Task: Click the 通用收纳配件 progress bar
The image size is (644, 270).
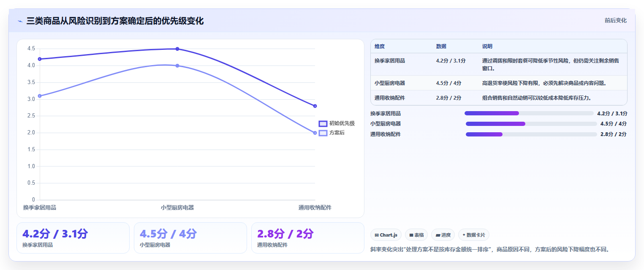Action: 531,134
